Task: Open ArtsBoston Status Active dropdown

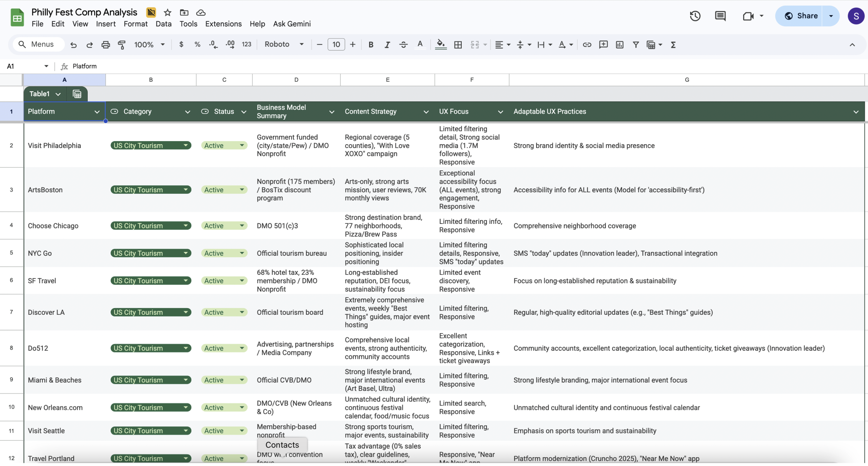Action: (242, 190)
